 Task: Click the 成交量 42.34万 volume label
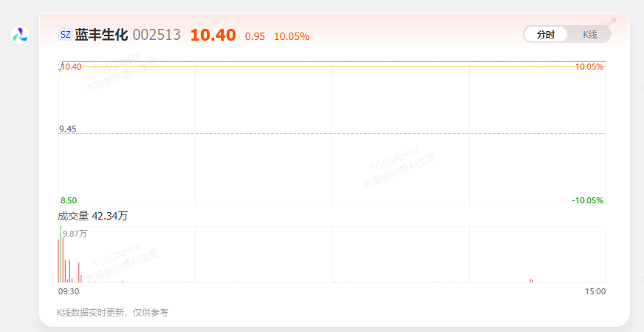[x=92, y=216]
